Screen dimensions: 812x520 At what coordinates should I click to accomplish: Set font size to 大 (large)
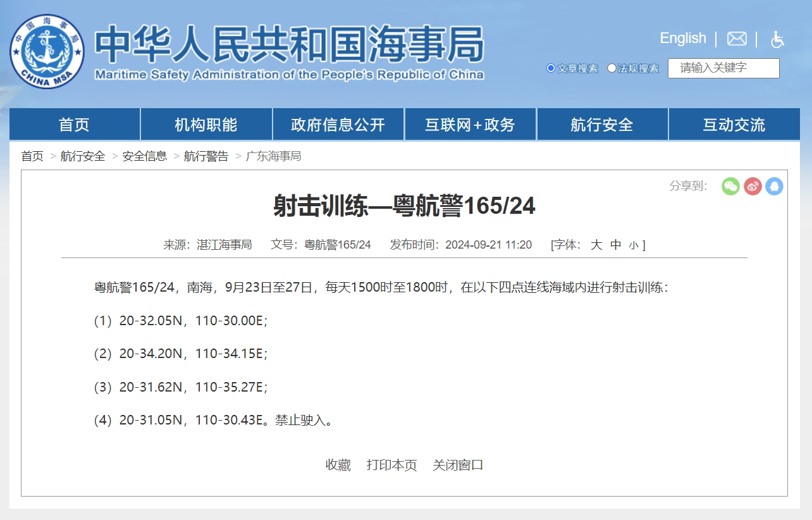596,245
